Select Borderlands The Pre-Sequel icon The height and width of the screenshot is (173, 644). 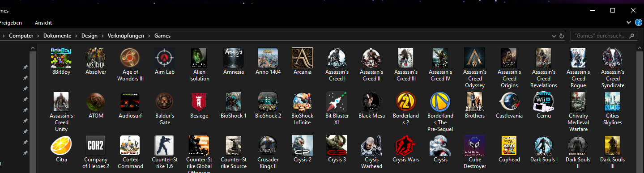(x=440, y=102)
